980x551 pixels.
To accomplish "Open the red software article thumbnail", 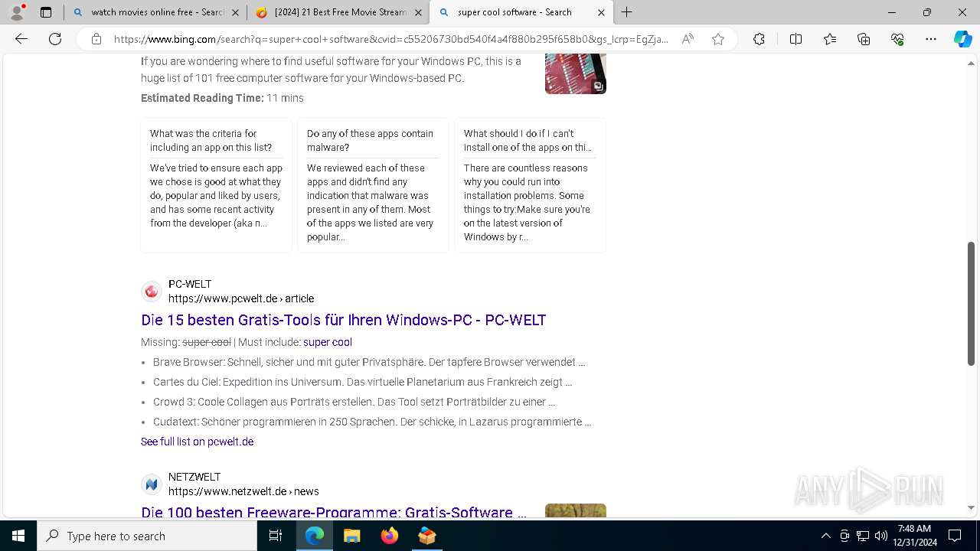I will point(576,74).
